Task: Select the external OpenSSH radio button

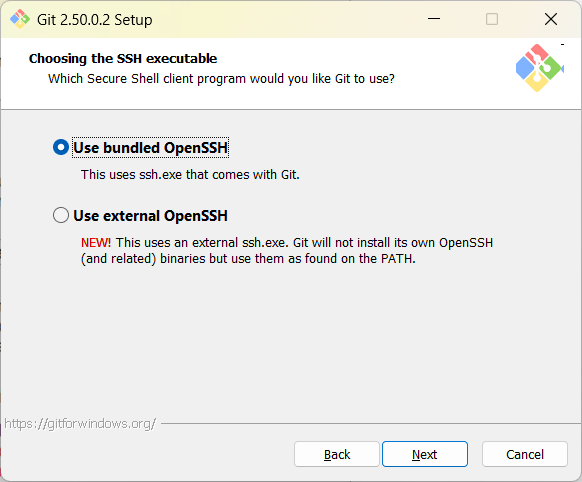Action: coord(61,215)
